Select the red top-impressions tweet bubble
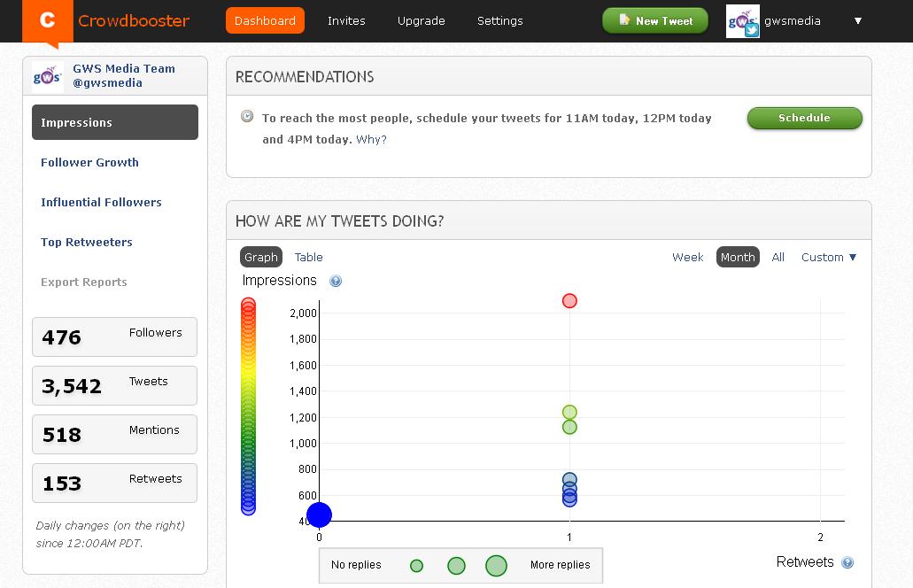Viewport: 913px width, 588px height. pos(569,301)
